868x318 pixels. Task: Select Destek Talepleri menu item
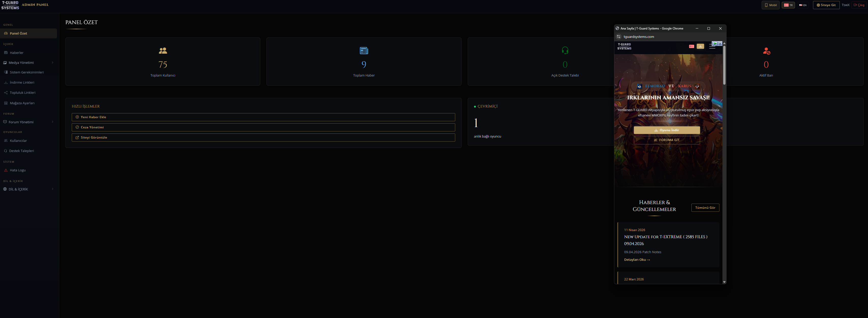tap(28, 151)
